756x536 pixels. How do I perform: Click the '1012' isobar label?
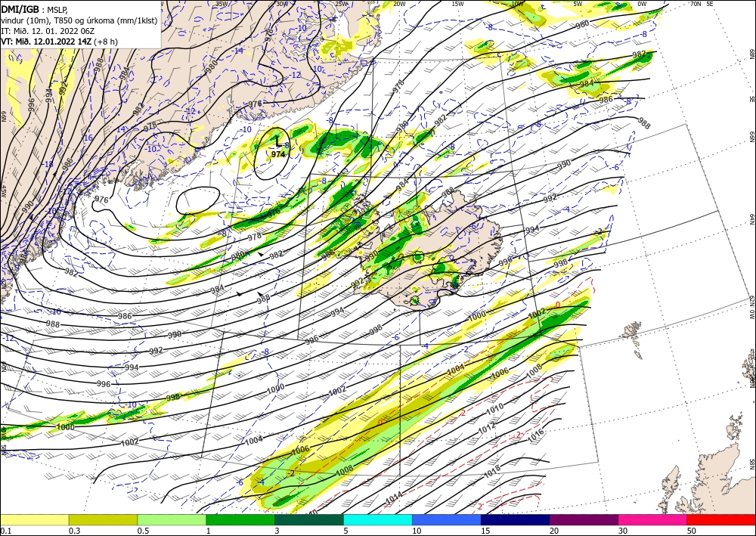486,428
